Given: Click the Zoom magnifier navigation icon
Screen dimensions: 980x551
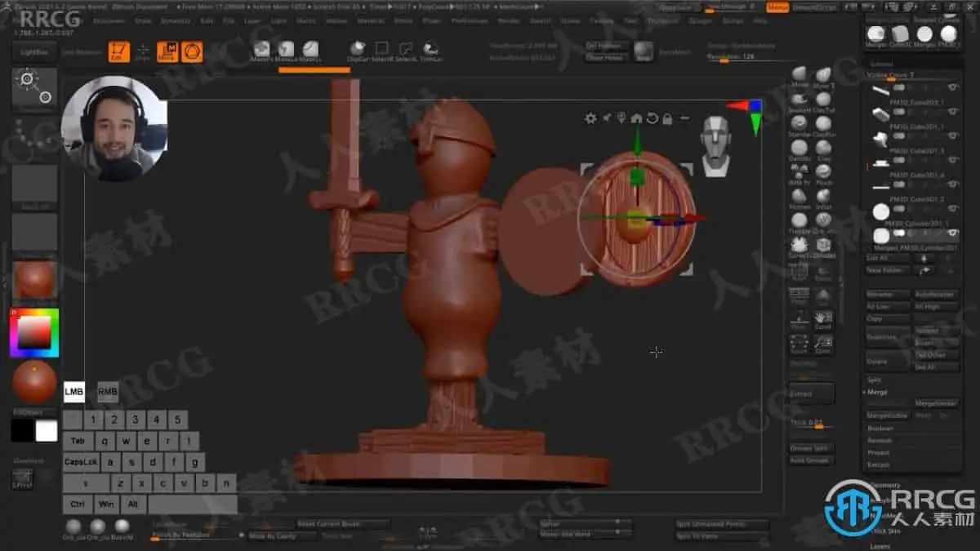Looking at the screenshot, I should pyautogui.click(x=823, y=344).
